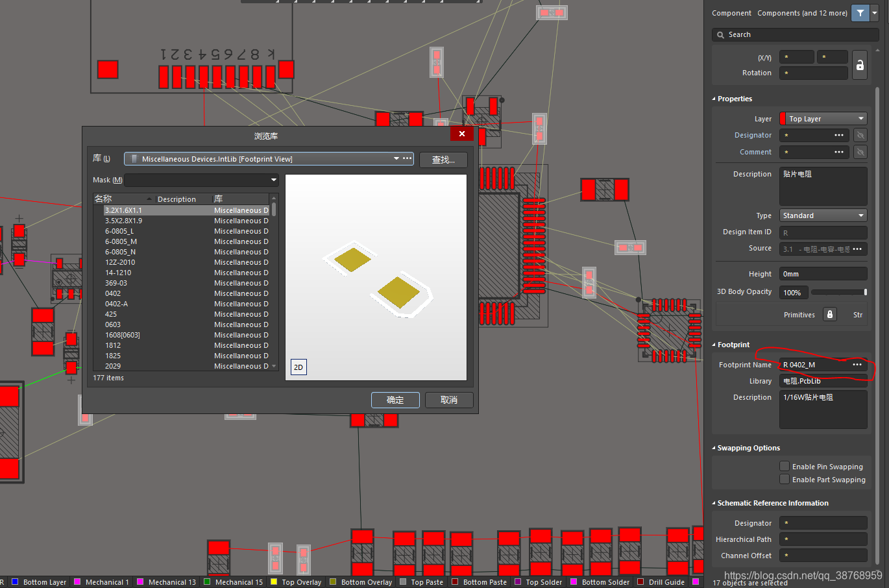This screenshot has width=889, height=588.
Task: Enable Pin Swapping checkbox
Action: coord(785,466)
